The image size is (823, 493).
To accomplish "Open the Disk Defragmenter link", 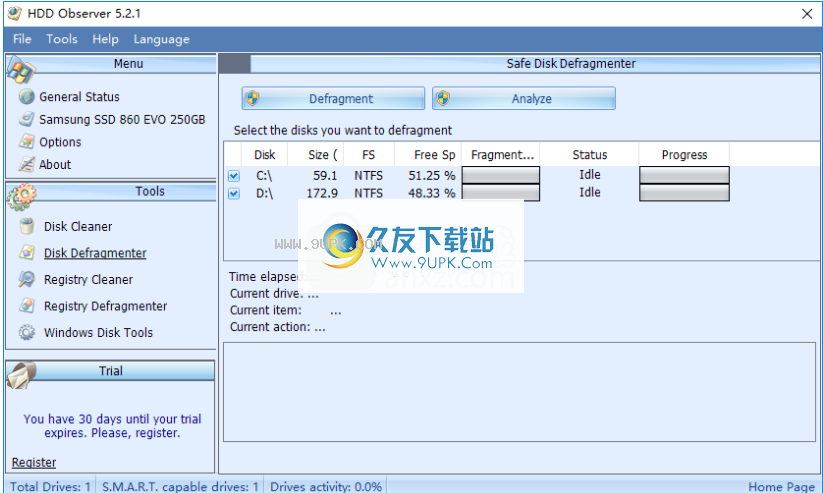I will [x=95, y=253].
